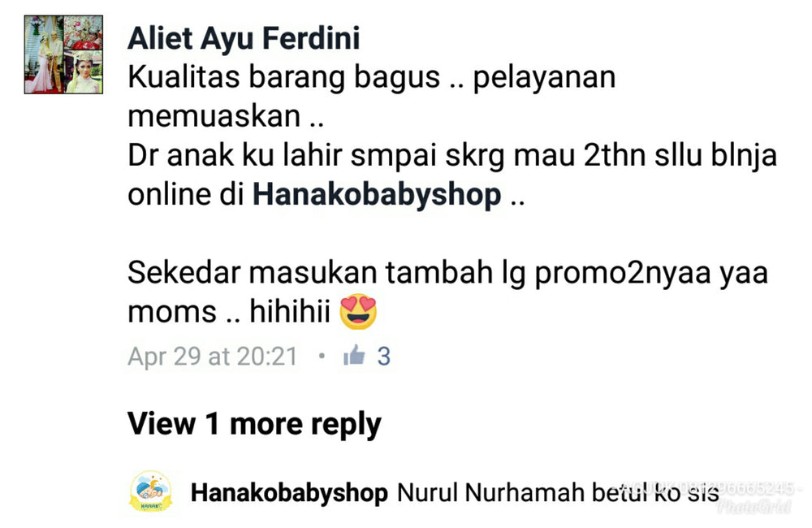
Task: Click the Aliet Ayu Ferdini name link
Action: pyautogui.click(x=244, y=38)
